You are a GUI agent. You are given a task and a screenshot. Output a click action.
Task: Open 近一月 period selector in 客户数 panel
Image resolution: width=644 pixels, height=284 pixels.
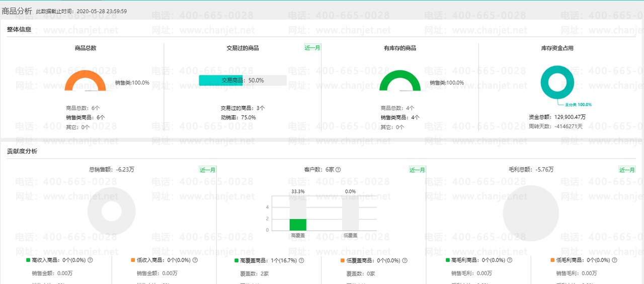coord(417,170)
